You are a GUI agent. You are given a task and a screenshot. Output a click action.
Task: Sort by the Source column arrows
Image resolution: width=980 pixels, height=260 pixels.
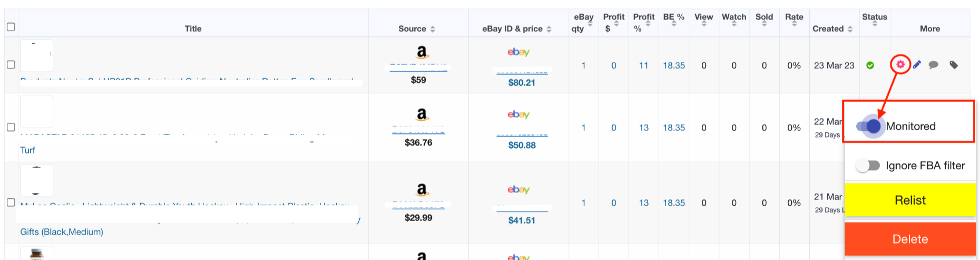coord(433,29)
